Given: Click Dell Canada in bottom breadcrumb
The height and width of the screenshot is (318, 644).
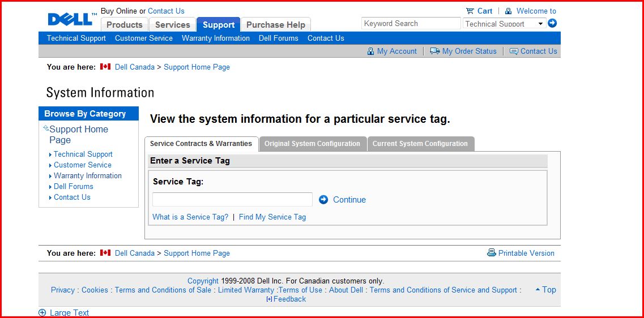Looking at the screenshot, I should pos(135,253).
